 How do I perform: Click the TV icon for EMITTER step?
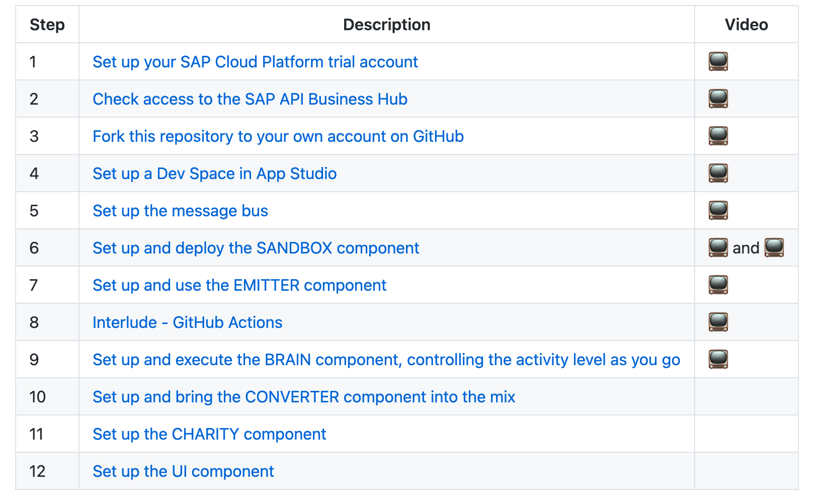pyautogui.click(x=718, y=285)
